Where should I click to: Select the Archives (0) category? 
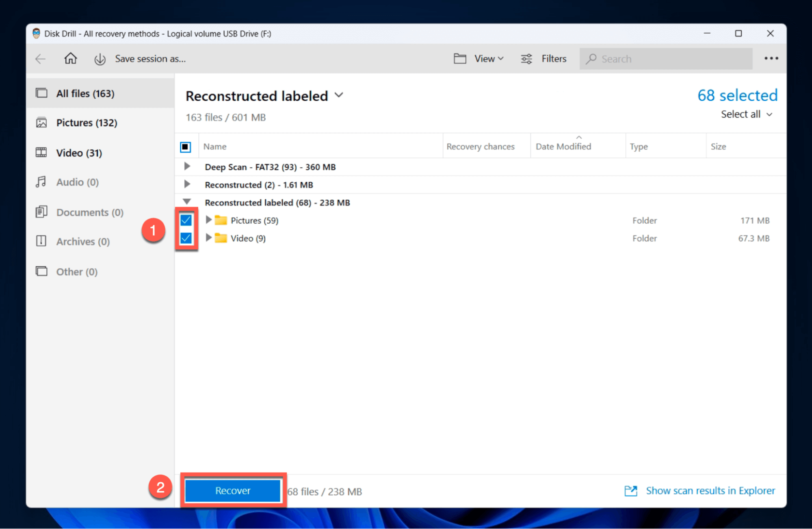click(100, 242)
